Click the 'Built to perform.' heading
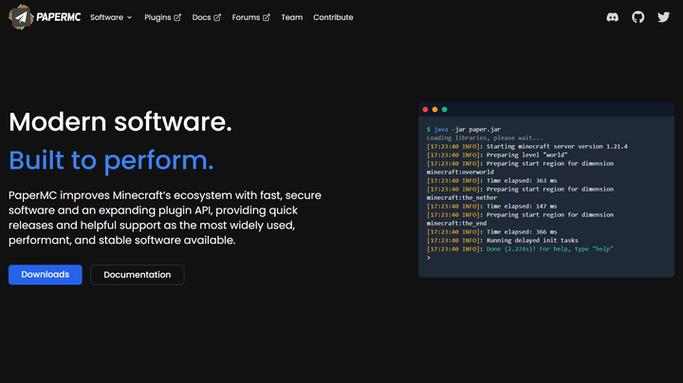Viewport: 683px width, 383px height. click(x=111, y=160)
